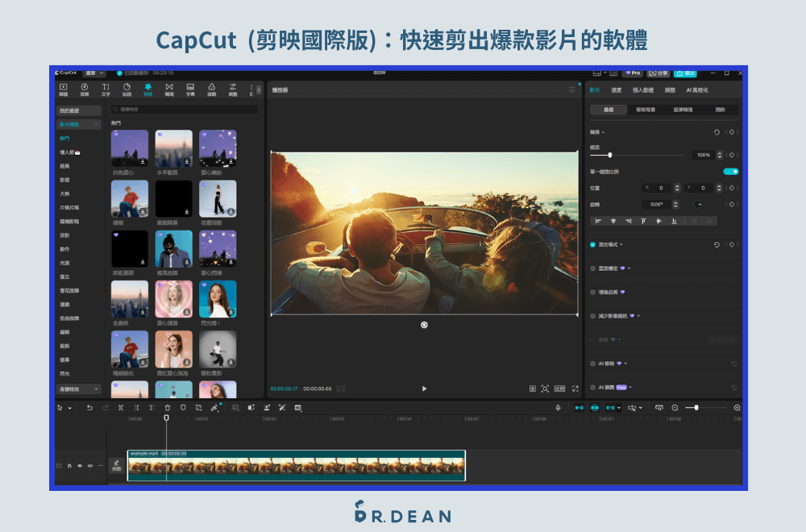Toggle the 單一縮放比例 uniform scale switch
Image resolution: width=806 pixels, height=532 pixels.
click(730, 172)
